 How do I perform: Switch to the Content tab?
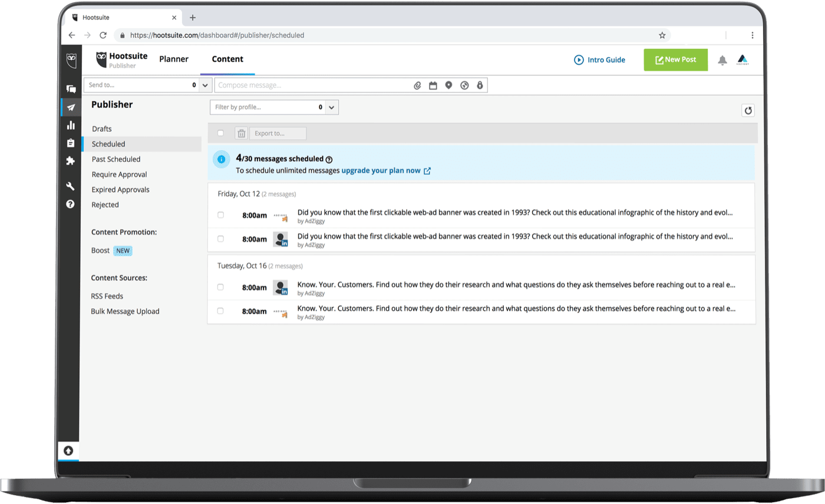pyautogui.click(x=227, y=59)
